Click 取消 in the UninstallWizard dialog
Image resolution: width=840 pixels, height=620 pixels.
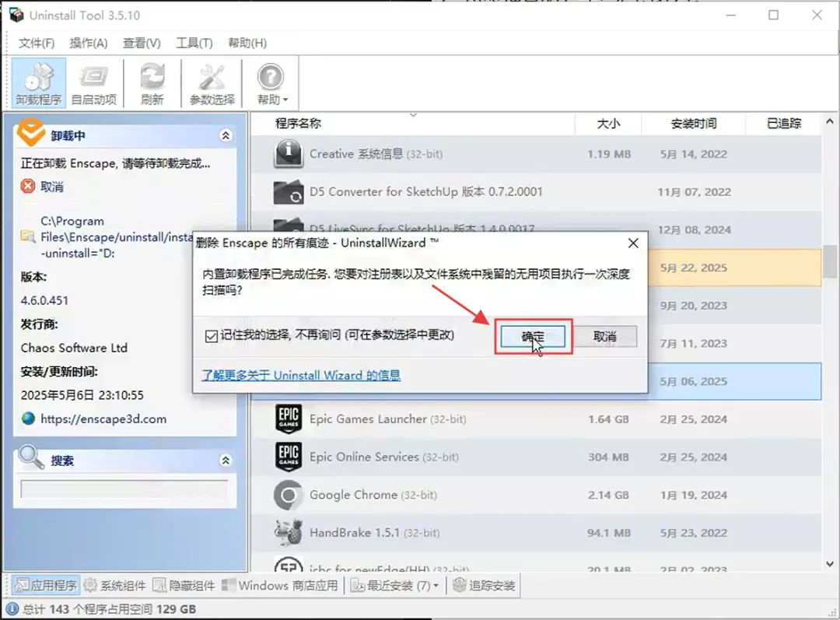point(605,337)
